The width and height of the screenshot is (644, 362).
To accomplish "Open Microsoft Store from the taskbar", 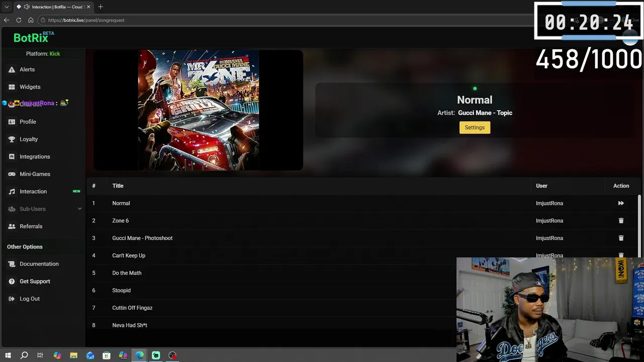I will (x=107, y=355).
